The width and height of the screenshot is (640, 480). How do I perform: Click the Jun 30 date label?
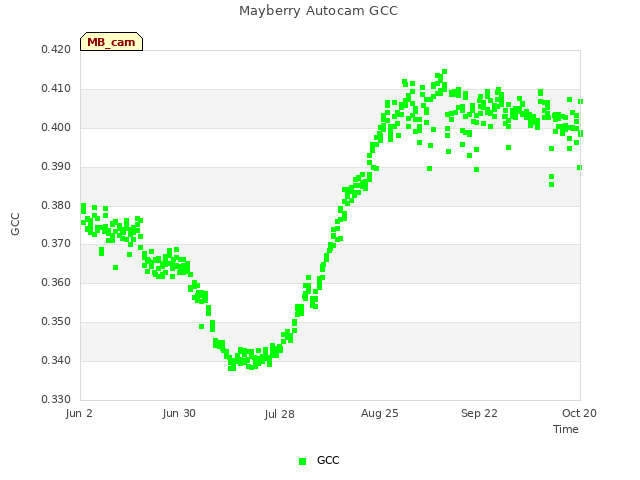click(179, 413)
